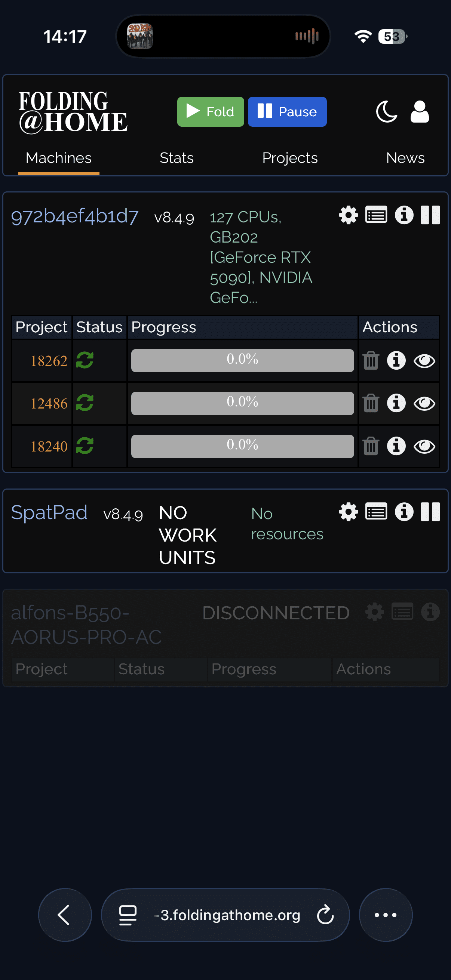
Task: View project 18262 work unit visualization
Action: pyautogui.click(x=424, y=361)
